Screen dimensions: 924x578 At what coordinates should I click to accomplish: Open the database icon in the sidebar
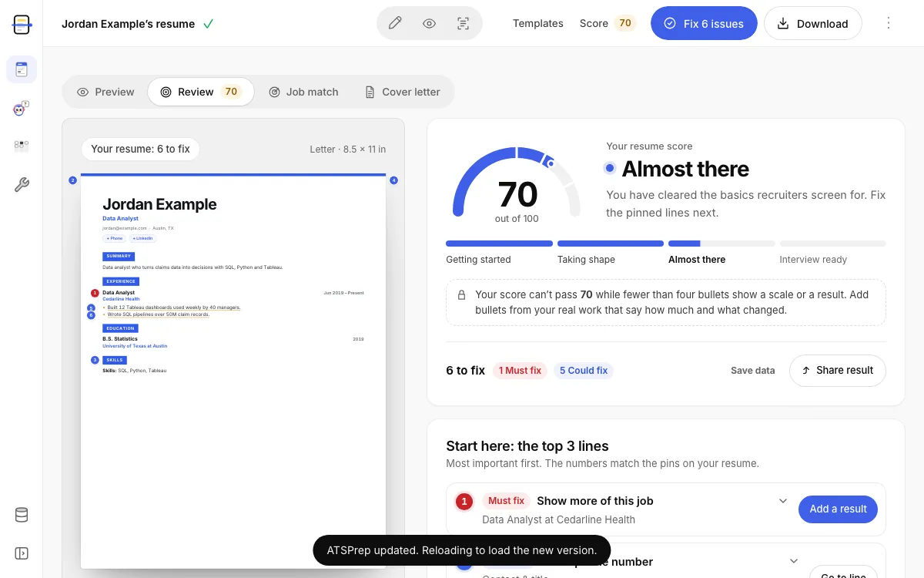22,515
